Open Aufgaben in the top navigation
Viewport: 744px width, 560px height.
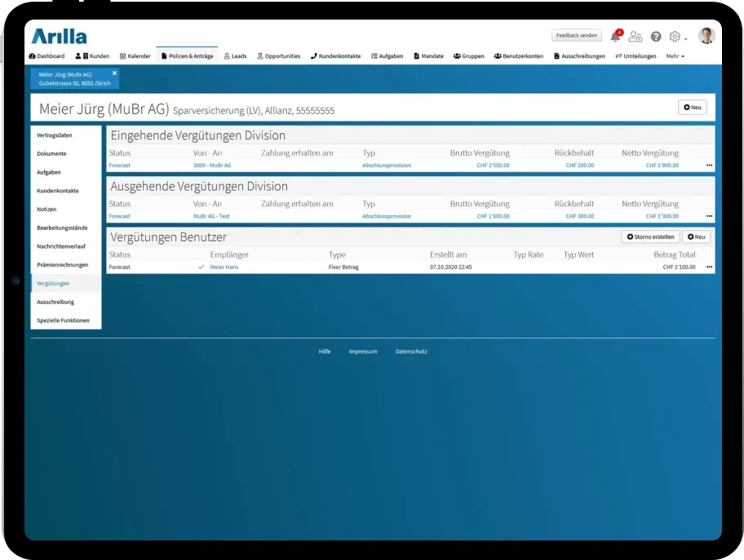pyautogui.click(x=387, y=56)
